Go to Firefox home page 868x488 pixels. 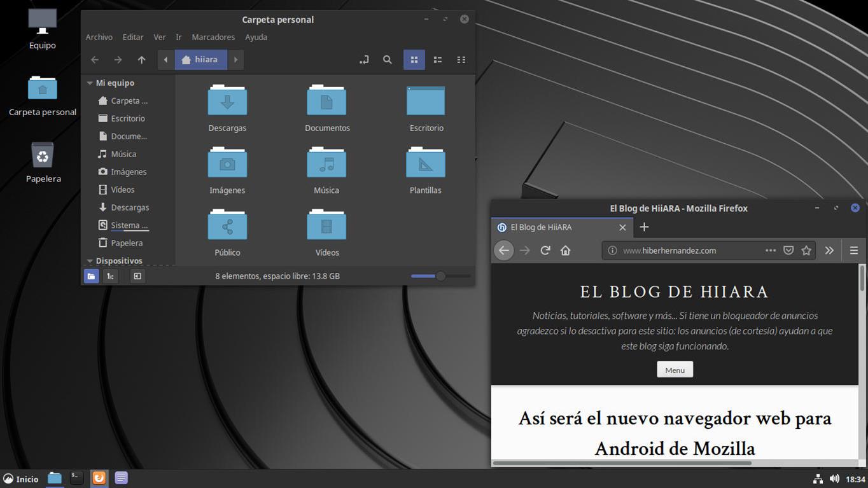coord(566,251)
